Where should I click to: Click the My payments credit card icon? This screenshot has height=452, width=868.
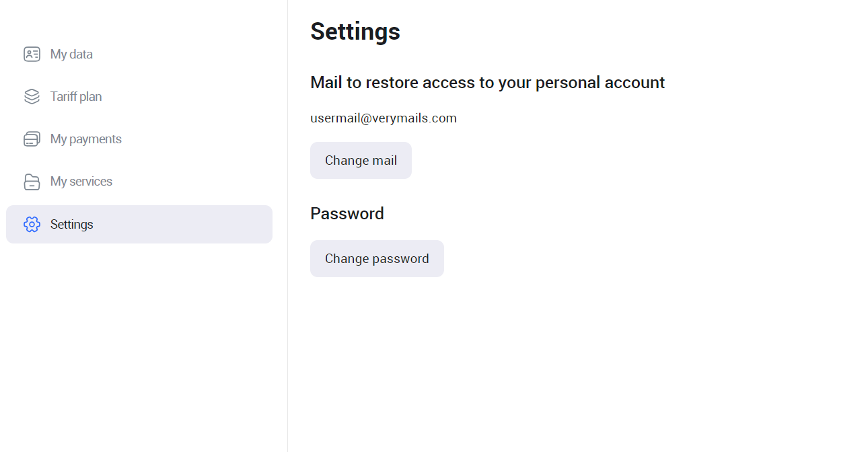click(x=32, y=139)
